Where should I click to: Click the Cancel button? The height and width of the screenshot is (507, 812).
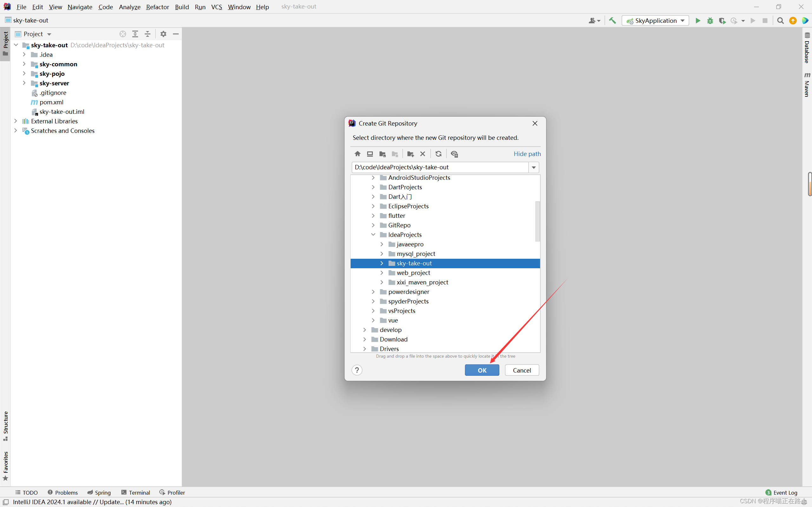522,370
